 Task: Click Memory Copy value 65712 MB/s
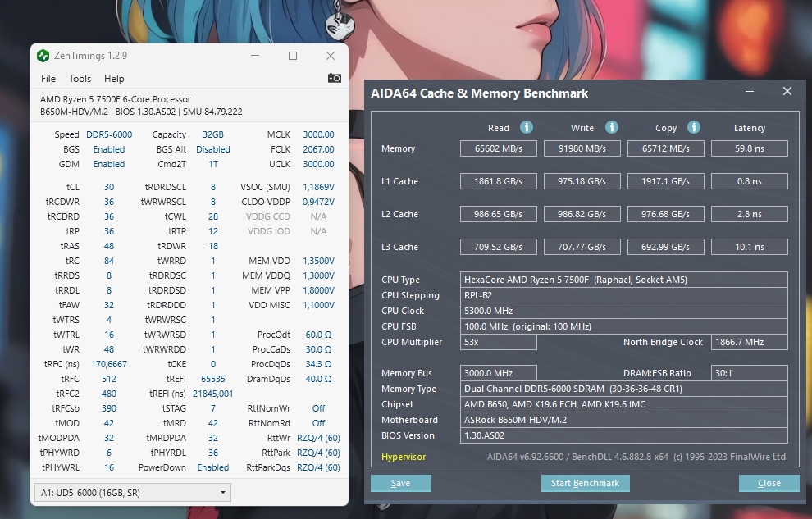[666, 148]
